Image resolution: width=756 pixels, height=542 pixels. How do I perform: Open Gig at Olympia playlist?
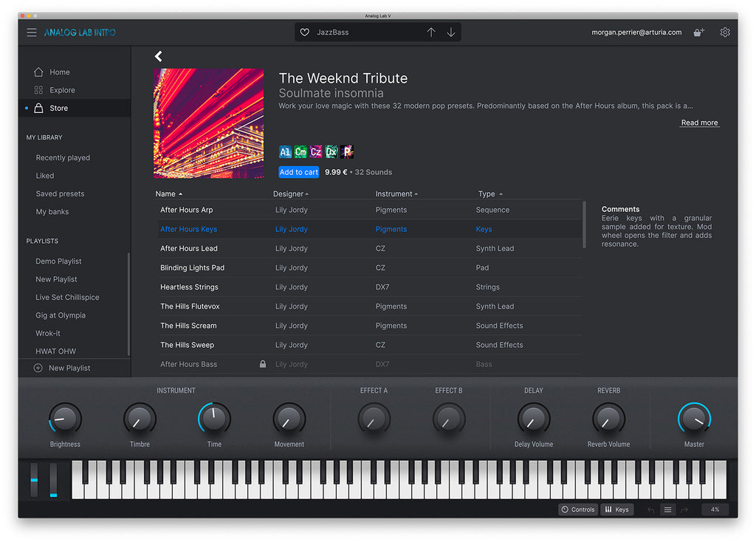(x=61, y=315)
